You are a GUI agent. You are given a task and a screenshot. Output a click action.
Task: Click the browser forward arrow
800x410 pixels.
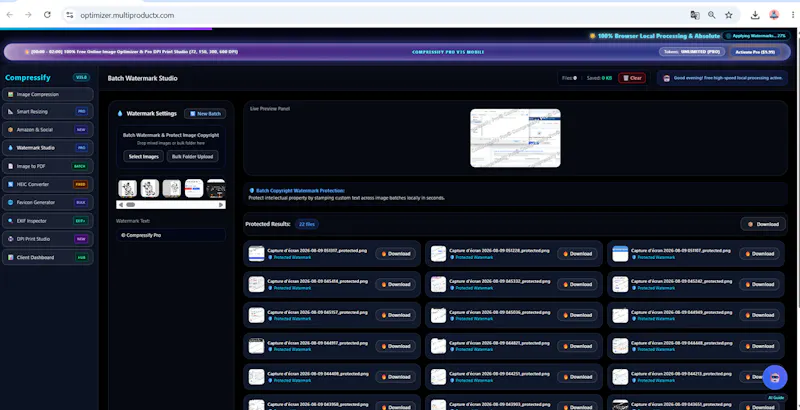(29, 15)
